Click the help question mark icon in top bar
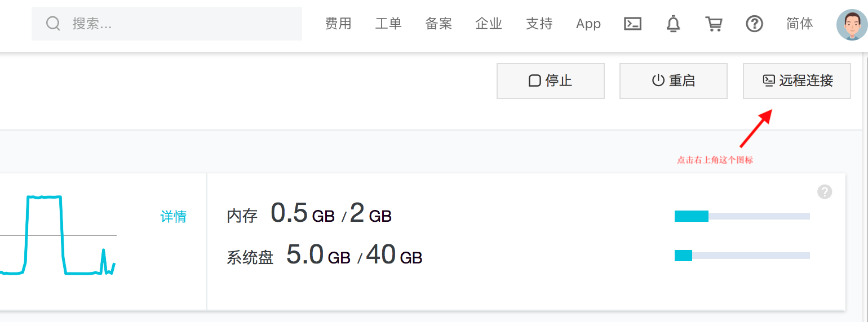The height and width of the screenshot is (322, 868). coord(754,24)
